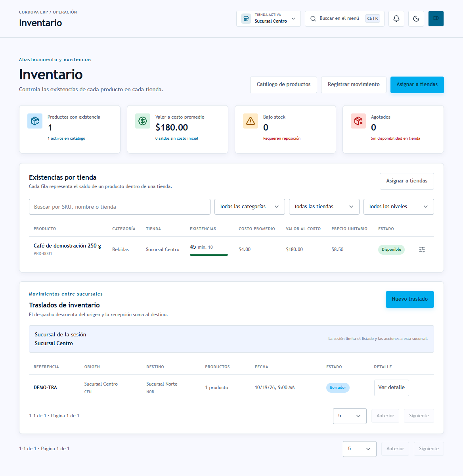
Task: Click the blue Asignar a tiendas button
Action: [417, 85]
